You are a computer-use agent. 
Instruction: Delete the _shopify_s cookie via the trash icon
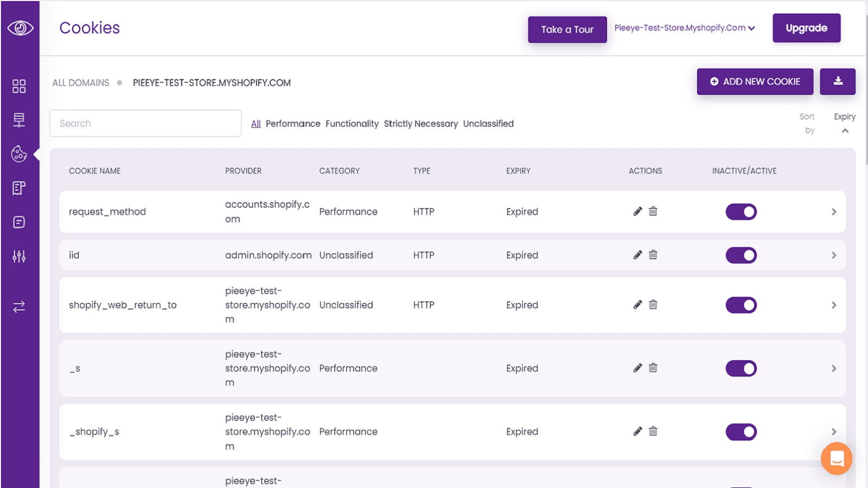pos(653,432)
